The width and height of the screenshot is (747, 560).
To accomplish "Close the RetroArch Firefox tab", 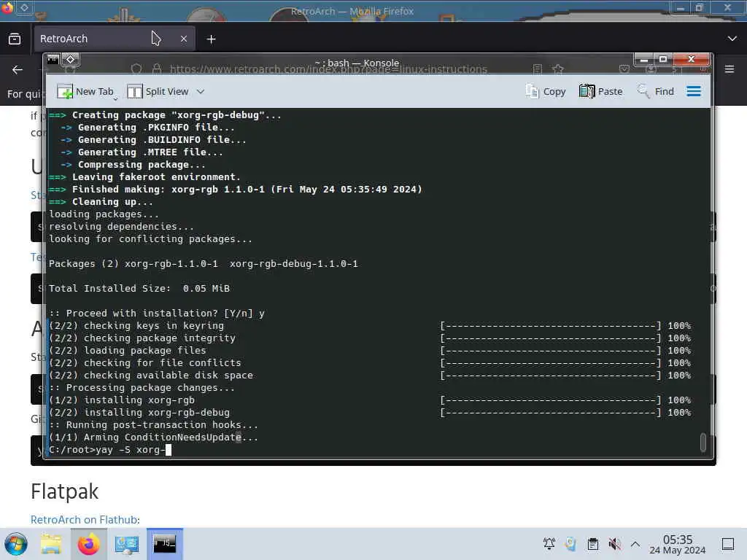I will (184, 39).
